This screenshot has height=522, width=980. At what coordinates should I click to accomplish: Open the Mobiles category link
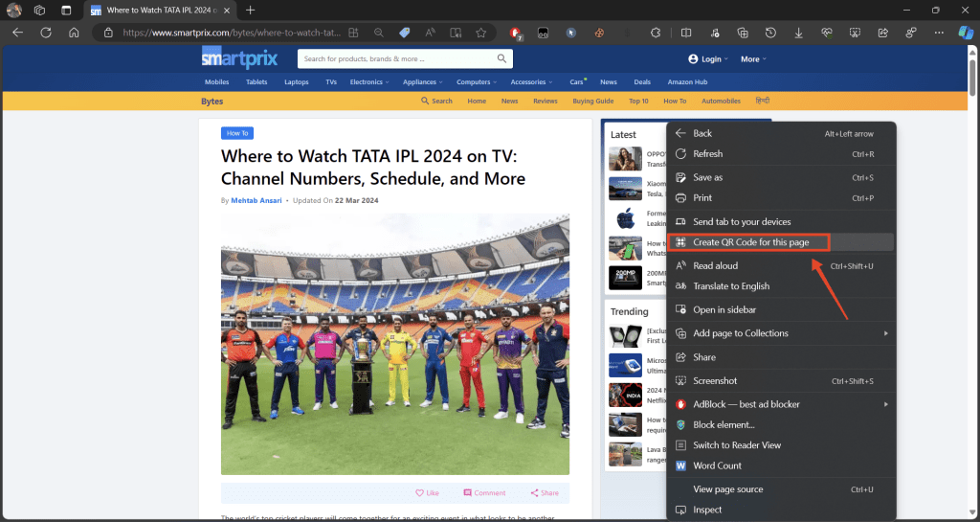pyautogui.click(x=217, y=82)
